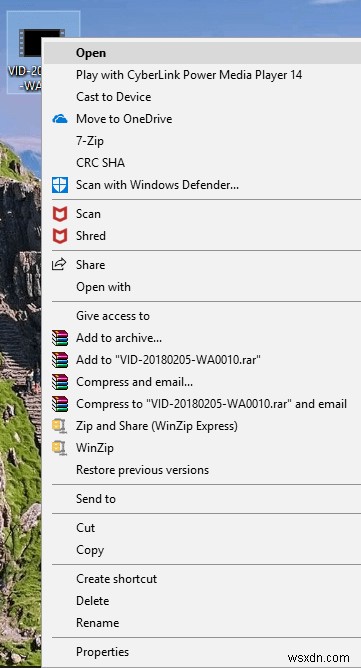
Task: Click WinZip icon beside Zip and Share
Action: pos(59,426)
